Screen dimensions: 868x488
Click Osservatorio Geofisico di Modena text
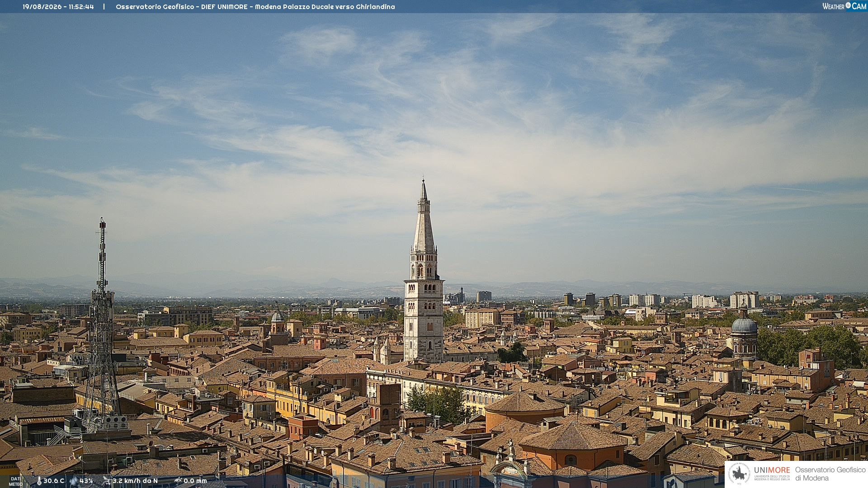(x=830, y=474)
